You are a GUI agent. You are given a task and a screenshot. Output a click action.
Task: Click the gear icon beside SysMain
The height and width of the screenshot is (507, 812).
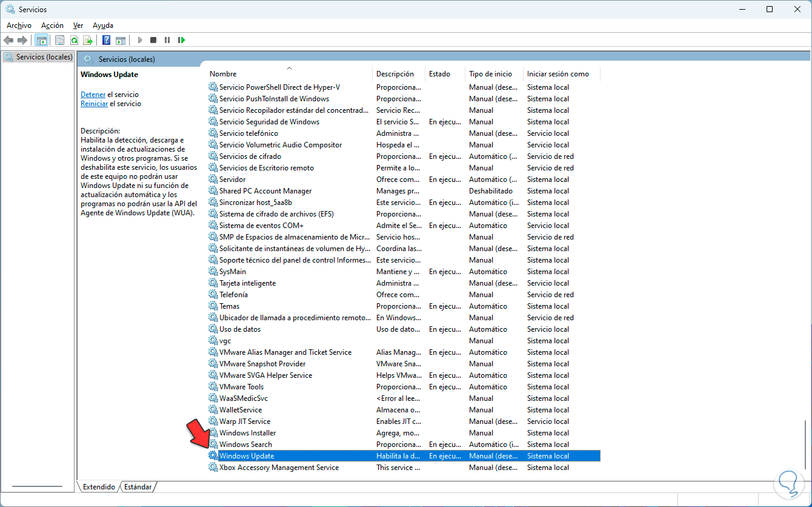point(213,272)
